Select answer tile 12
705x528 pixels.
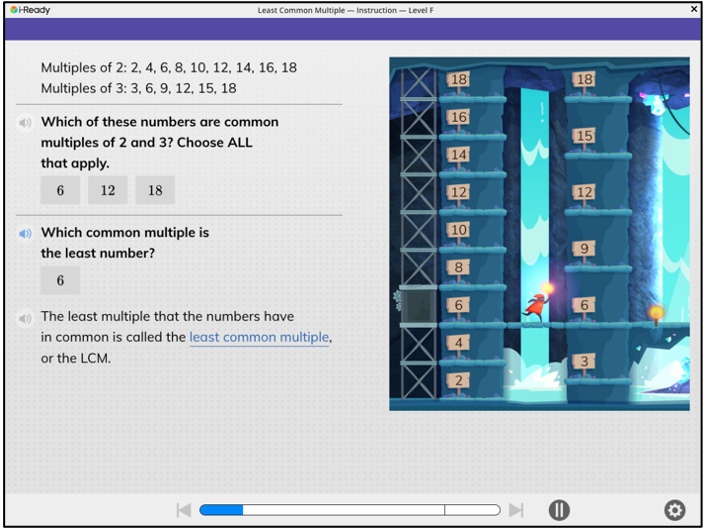(x=108, y=190)
